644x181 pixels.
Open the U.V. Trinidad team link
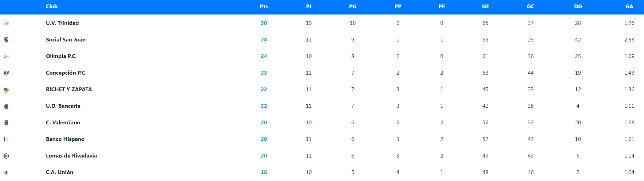[62, 23]
